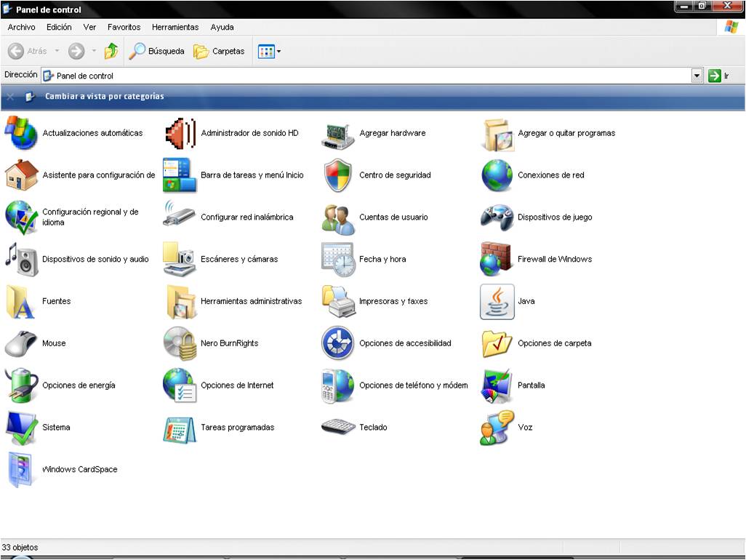Screen dimensions: 746x560
Task: Open Centro de seguridad shield icon
Action: pos(338,176)
